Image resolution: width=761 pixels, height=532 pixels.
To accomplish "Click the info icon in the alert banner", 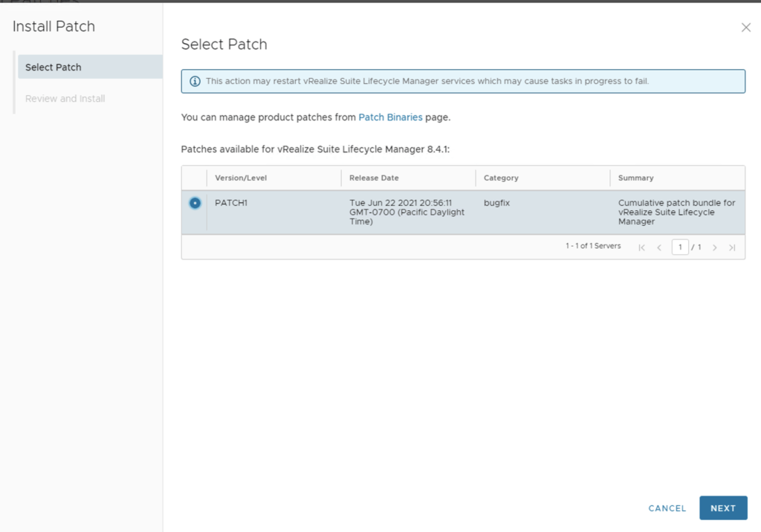I will (x=195, y=81).
